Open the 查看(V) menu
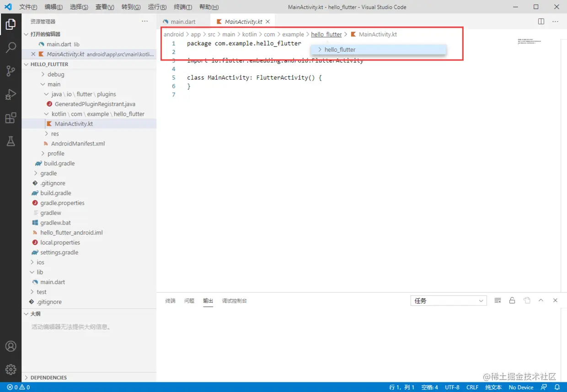This screenshot has width=567, height=392. pos(105,7)
